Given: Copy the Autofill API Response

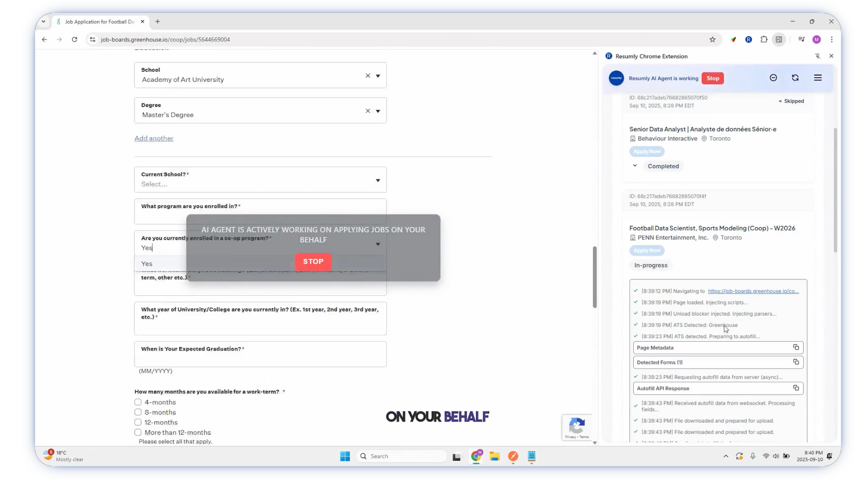Looking at the screenshot, I should click(x=796, y=388).
